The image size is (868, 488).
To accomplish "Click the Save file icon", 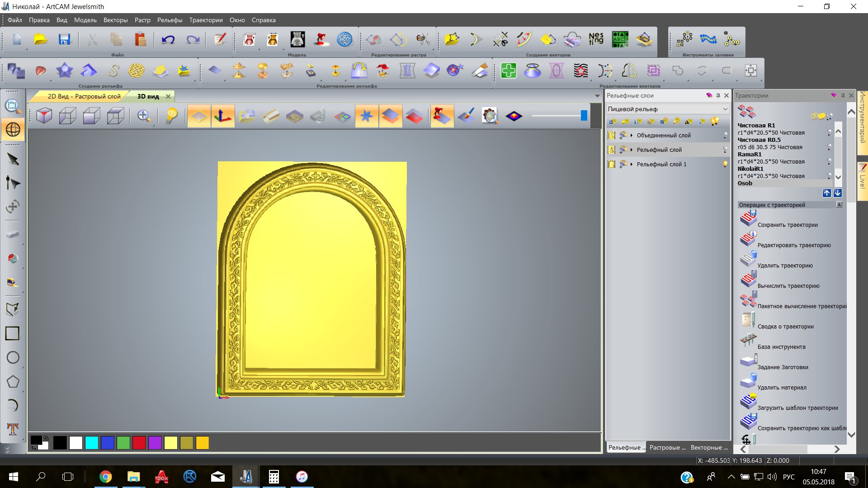I will [64, 40].
